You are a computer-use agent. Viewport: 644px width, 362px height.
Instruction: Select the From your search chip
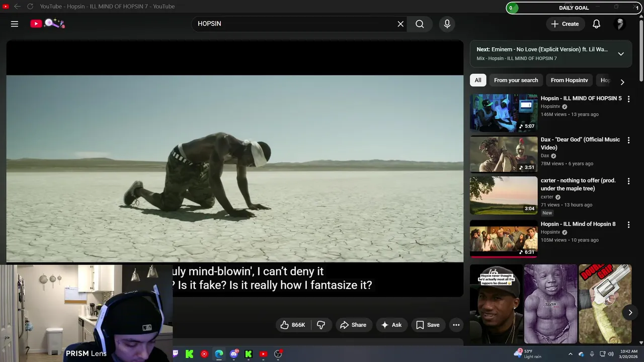click(x=516, y=80)
